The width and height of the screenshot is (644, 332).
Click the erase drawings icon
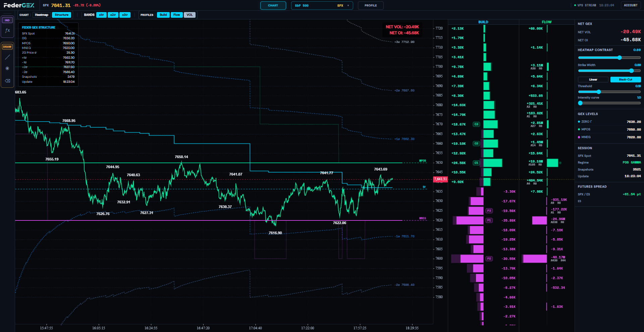tap(7, 81)
